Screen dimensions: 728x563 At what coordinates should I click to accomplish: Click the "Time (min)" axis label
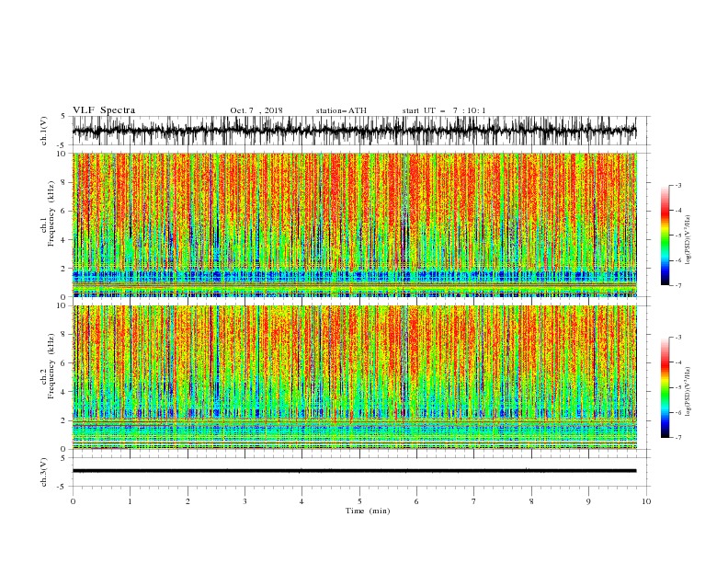368,511
